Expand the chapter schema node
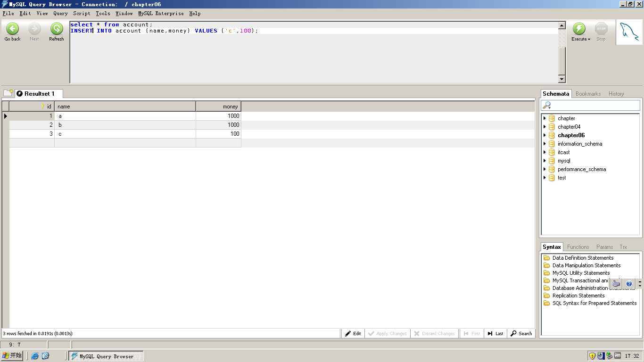 coord(545,118)
